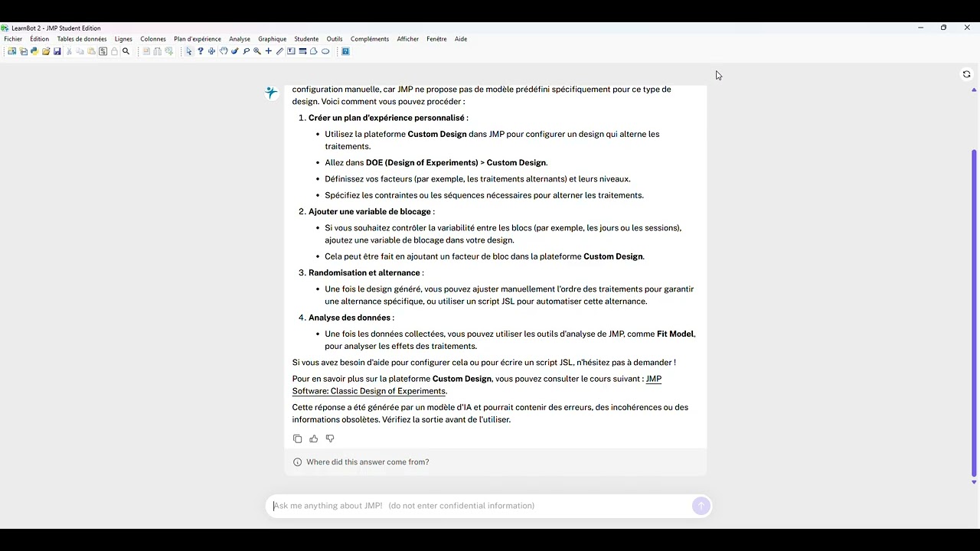Open the Tables de données menu

point(82,39)
